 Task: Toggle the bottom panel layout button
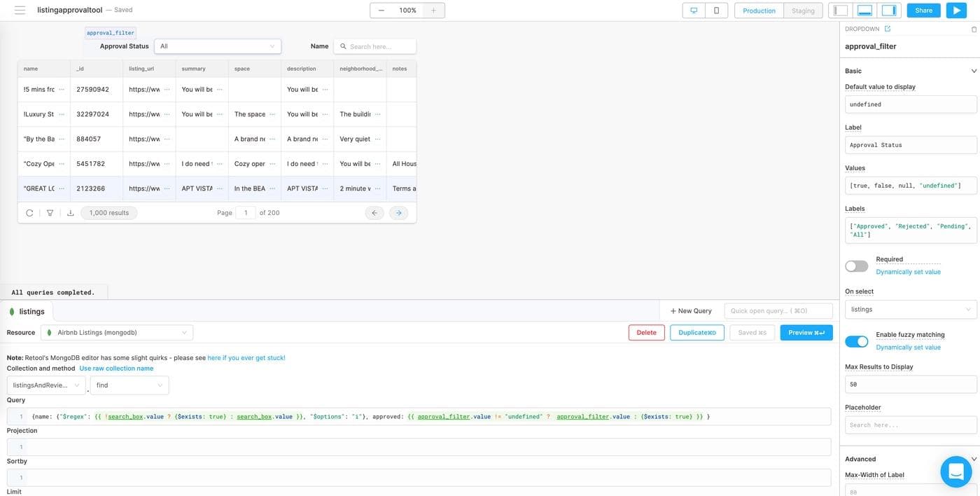tap(864, 11)
